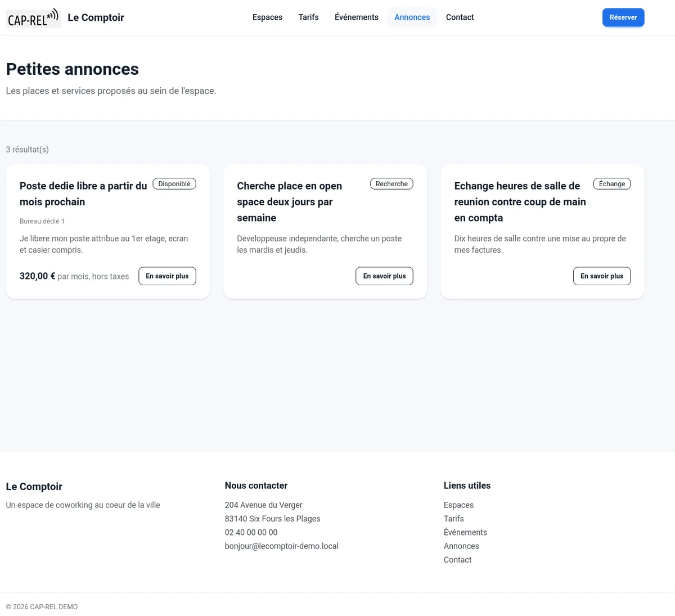Click the footer Annonces link

click(461, 546)
